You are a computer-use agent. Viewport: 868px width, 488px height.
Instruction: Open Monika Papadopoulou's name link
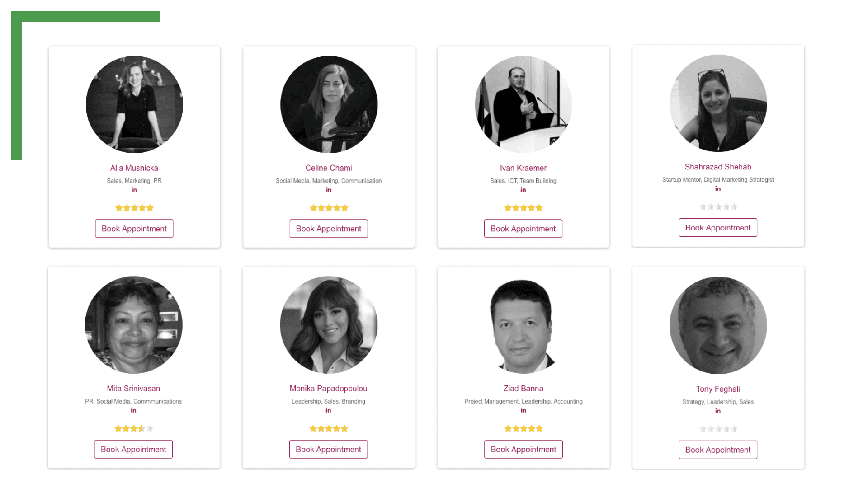(329, 389)
